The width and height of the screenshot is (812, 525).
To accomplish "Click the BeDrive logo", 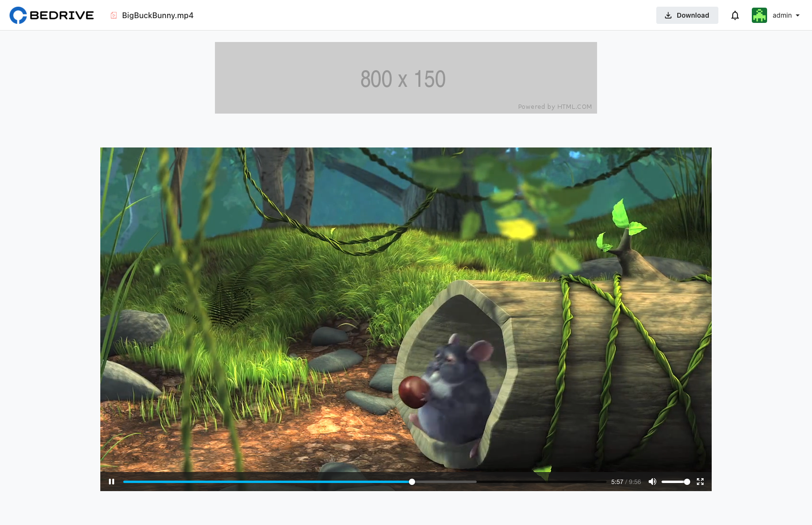I will tap(52, 15).
